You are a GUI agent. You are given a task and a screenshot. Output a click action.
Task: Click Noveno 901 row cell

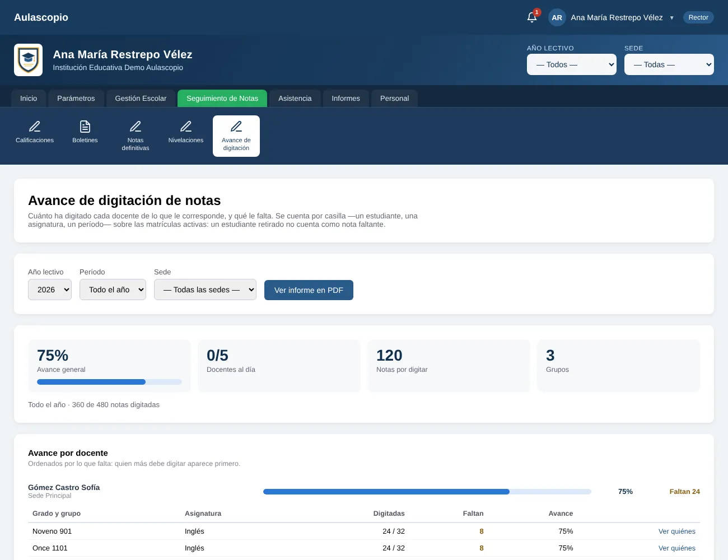(x=52, y=531)
